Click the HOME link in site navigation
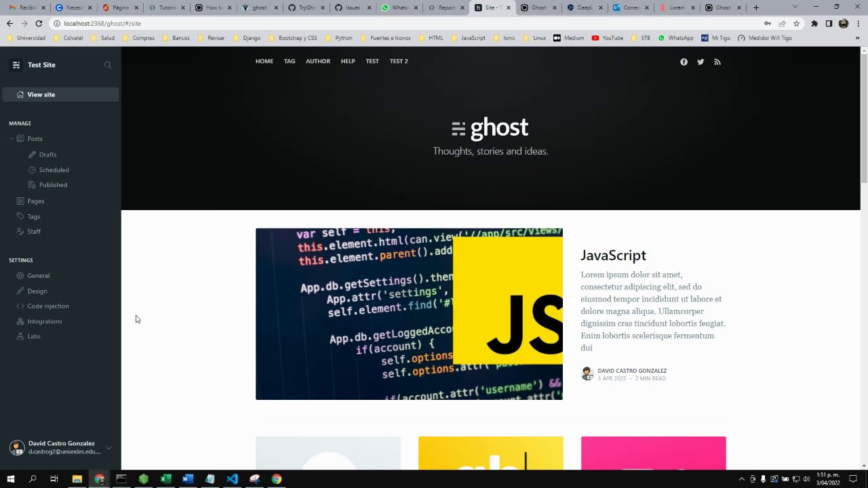The image size is (868, 488). point(264,62)
